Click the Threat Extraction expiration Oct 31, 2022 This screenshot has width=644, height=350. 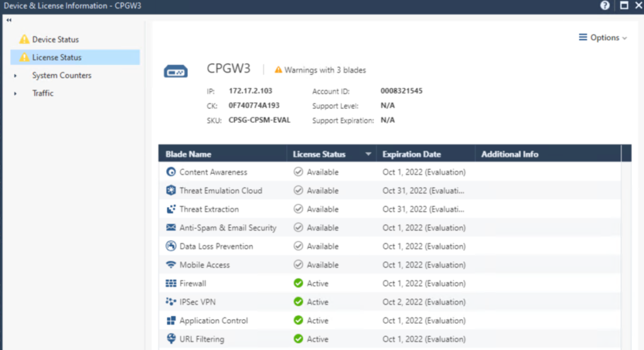coord(423,209)
